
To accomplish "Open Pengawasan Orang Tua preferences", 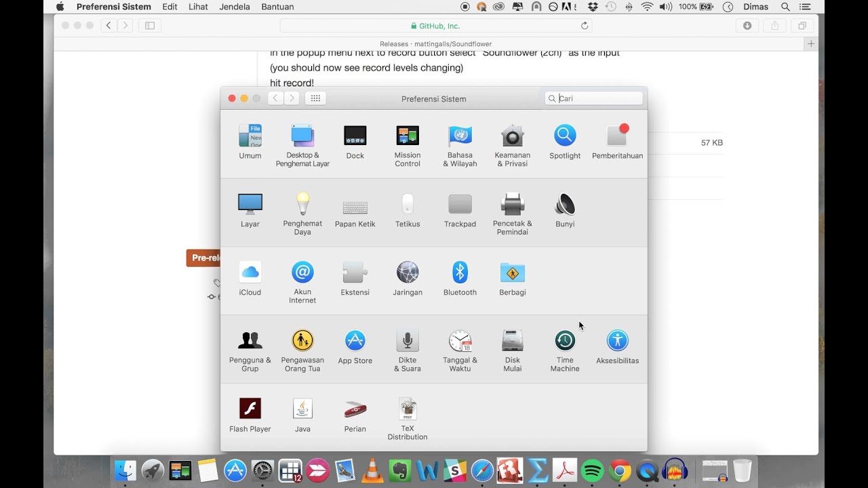I will pos(302,350).
